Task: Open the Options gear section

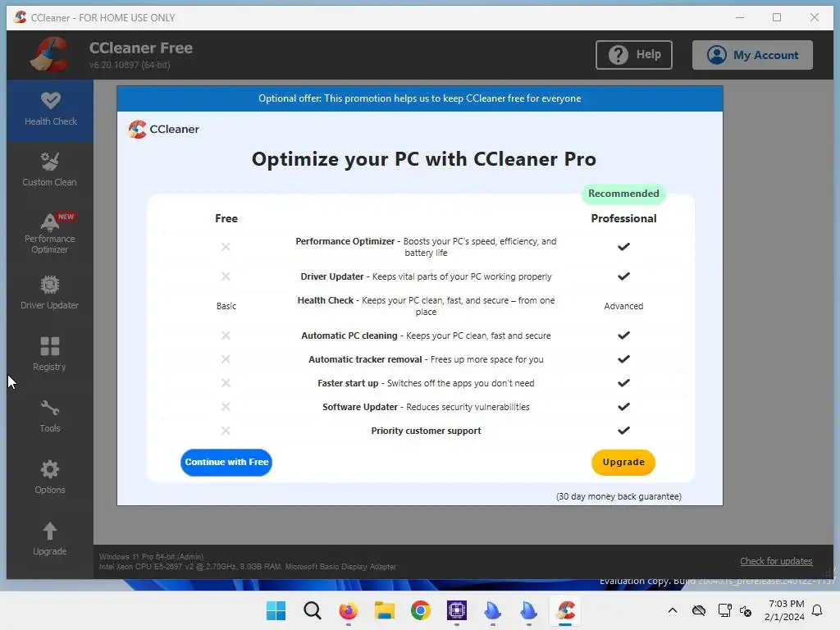Action: [x=50, y=477]
